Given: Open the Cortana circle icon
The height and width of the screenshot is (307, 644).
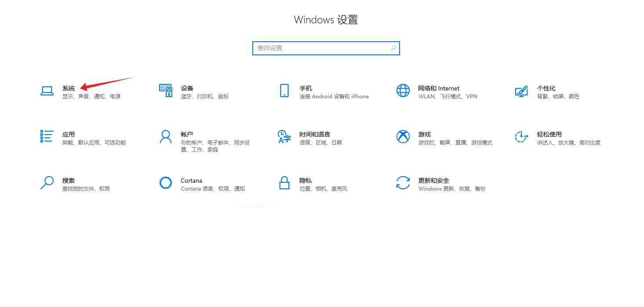Looking at the screenshot, I should (x=165, y=183).
